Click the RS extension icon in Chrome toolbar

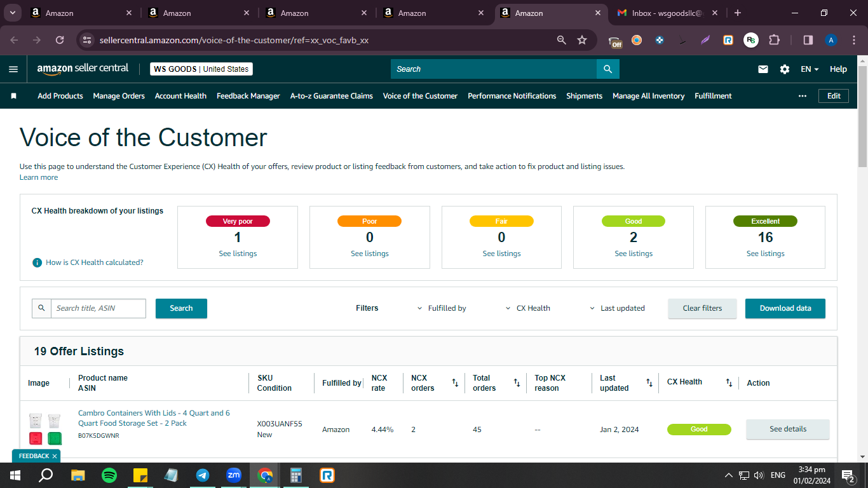coord(751,40)
